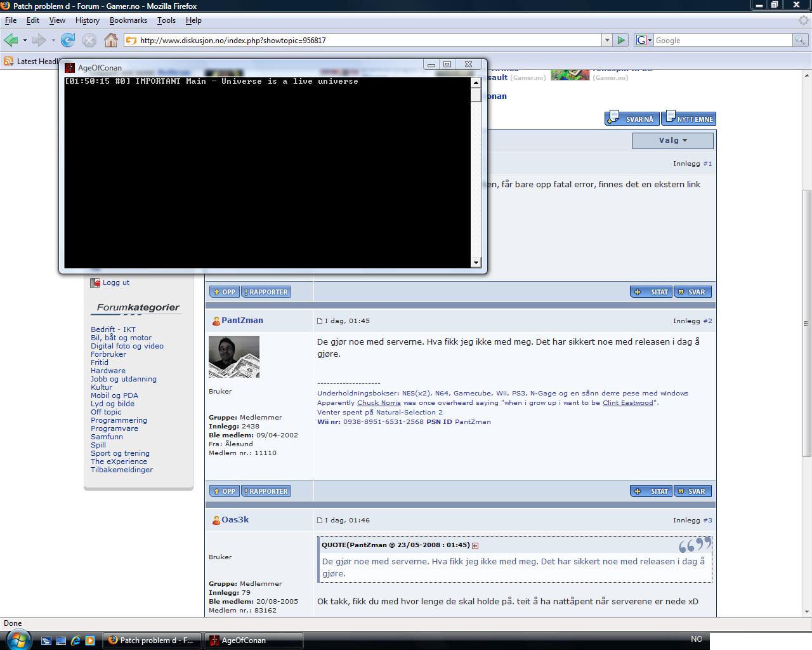Open the Back history dropdown arrow
812x650 pixels.
coord(25,40)
